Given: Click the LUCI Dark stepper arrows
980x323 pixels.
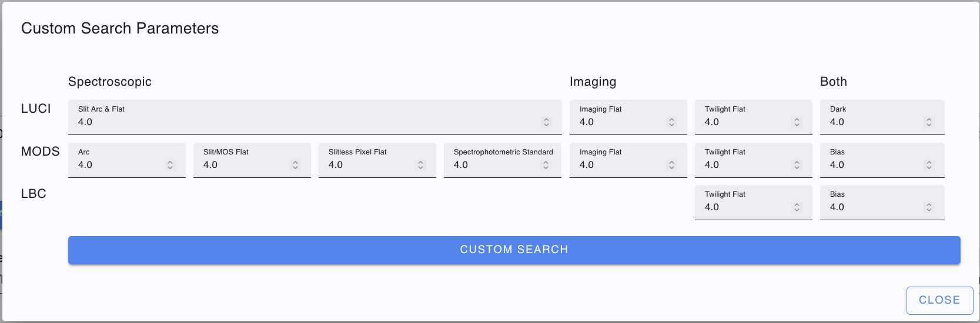Looking at the screenshot, I should pyautogui.click(x=929, y=122).
